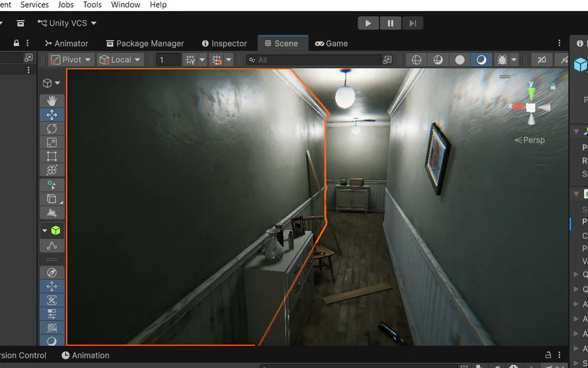Viewport: 588px width, 368px height.
Task: Click the debug bug draw mode icon
Action: click(502, 59)
